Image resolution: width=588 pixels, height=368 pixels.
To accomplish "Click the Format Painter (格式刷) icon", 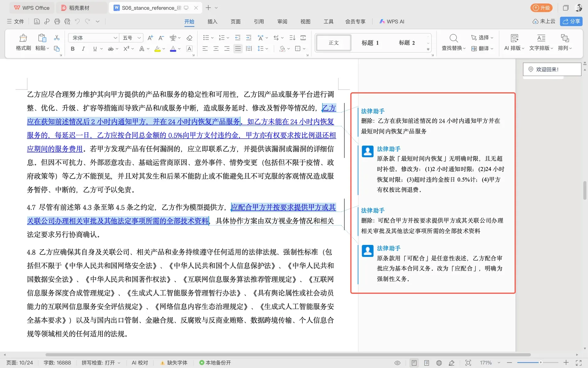I will point(23,38).
